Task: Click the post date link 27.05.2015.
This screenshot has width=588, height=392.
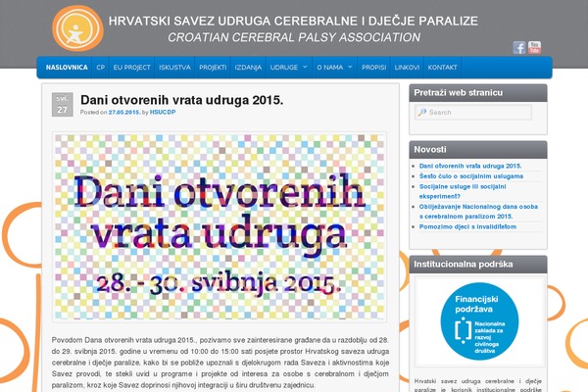Action: [x=124, y=112]
